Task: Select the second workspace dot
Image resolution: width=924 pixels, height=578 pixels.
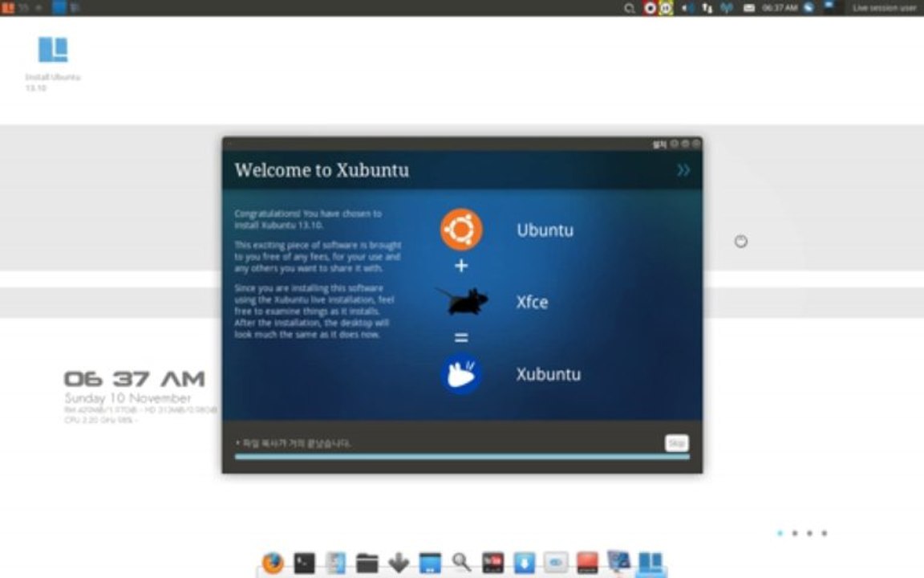Action: [x=795, y=533]
